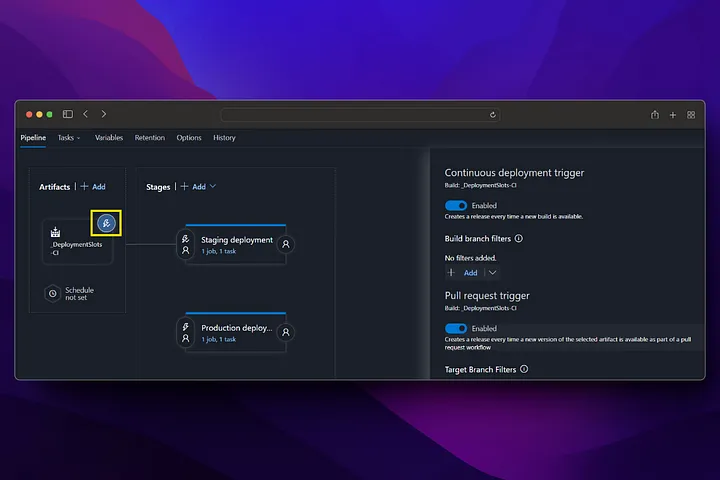720x480 pixels.
Task: Select the Staging deployment stage card
Action: click(x=236, y=244)
